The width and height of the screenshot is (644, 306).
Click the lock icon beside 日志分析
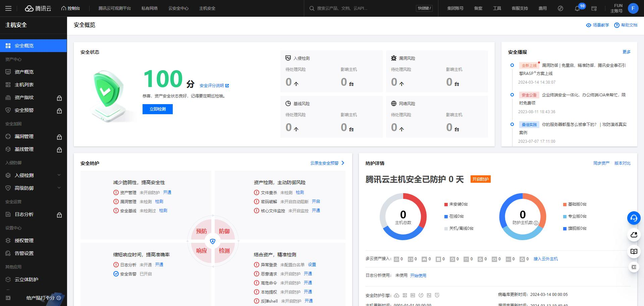click(59, 215)
